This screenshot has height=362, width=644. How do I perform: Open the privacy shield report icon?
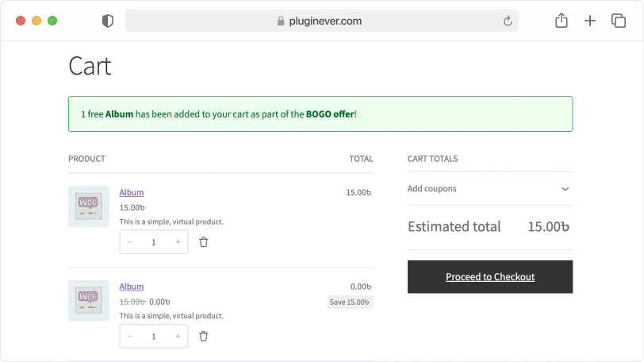[x=108, y=21]
